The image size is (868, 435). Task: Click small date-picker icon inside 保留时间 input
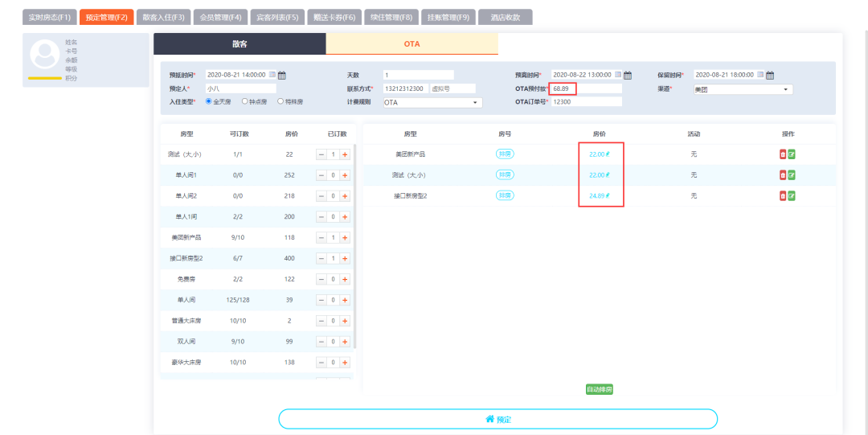[x=760, y=74]
